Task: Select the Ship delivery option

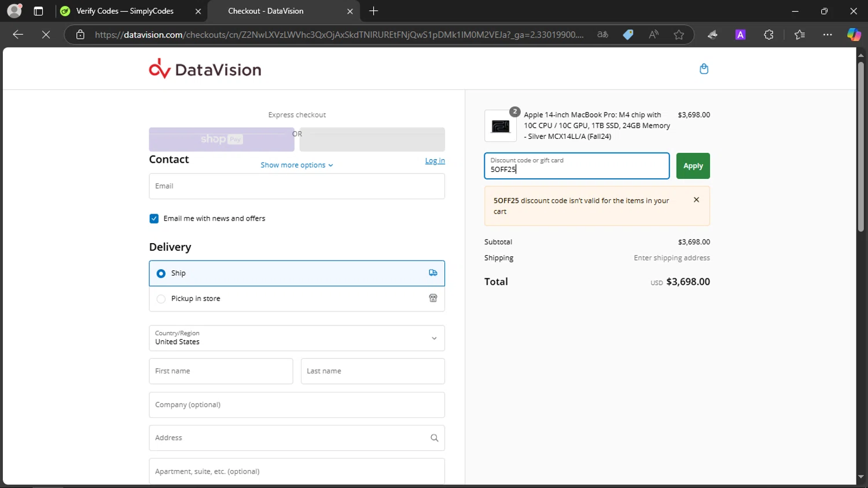Action: pos(297,273)
